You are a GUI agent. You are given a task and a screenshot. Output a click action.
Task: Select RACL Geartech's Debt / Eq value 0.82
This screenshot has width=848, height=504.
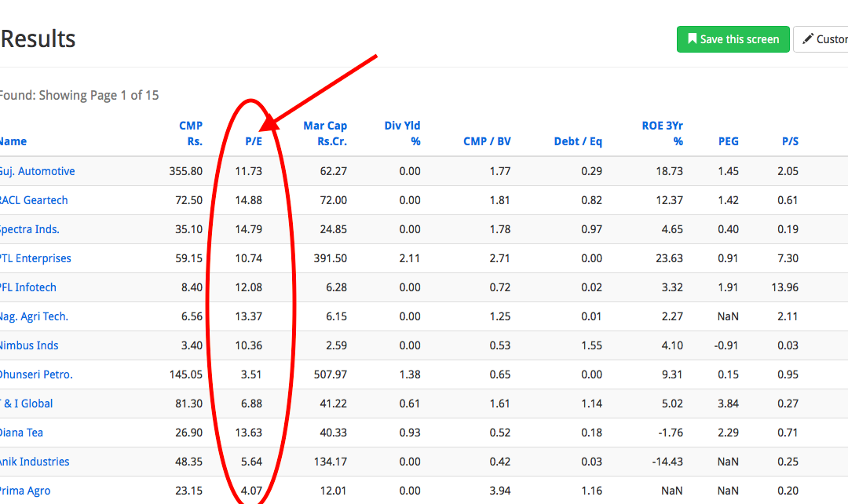pos(592,200)
